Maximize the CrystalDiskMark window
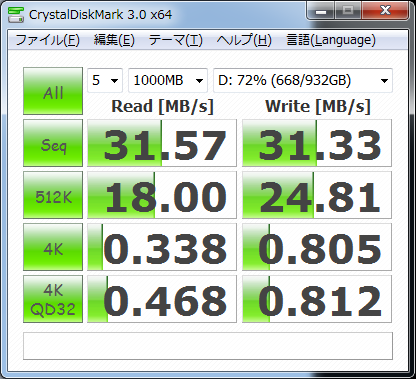Viewport: 416px width, 379px height. coord(348,11)
